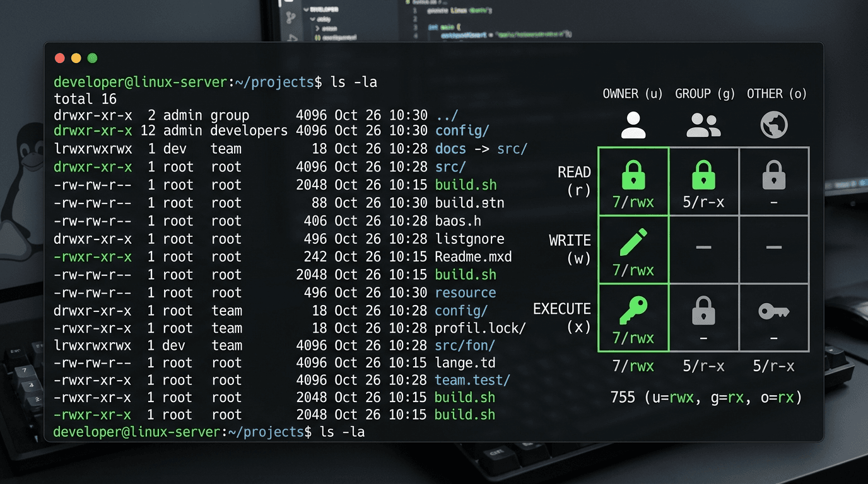Toggle the group write permission cell
Image resolution: width=868 pixels, height=484 pixels.
(x=704, y=250)
